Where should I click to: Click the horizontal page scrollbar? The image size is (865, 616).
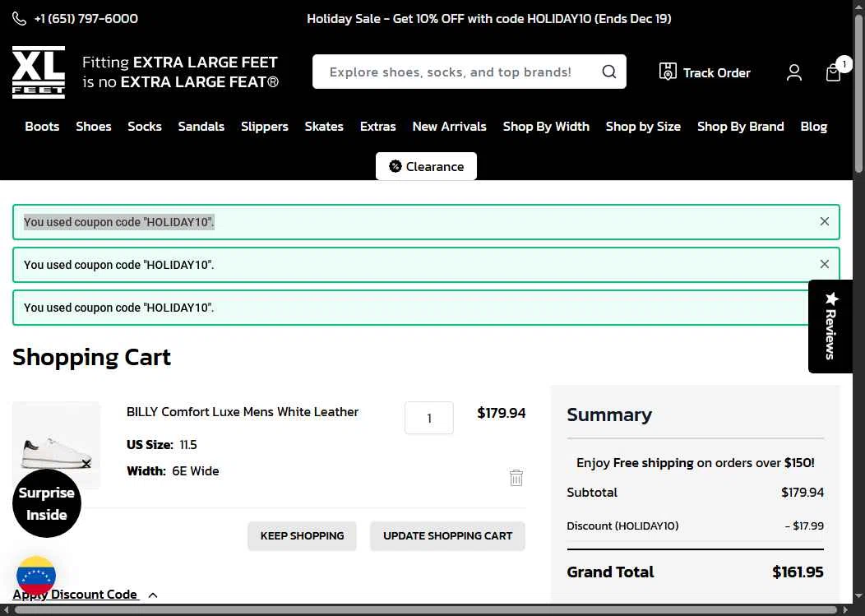427,610
